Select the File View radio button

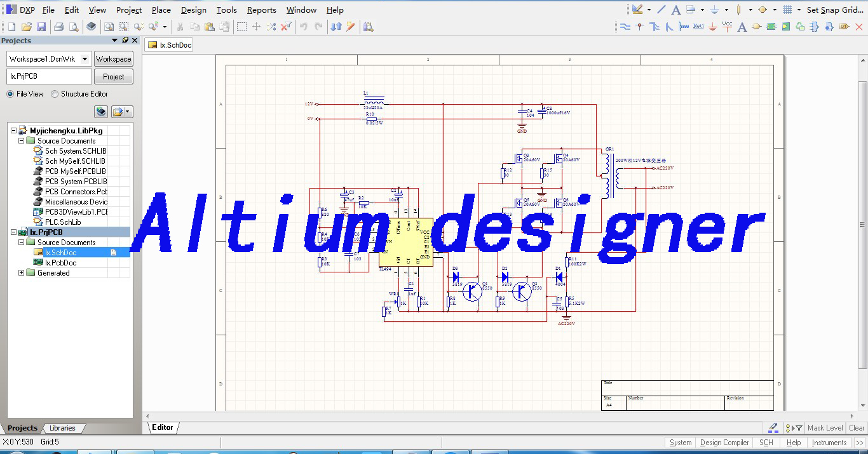pos(10,94)
